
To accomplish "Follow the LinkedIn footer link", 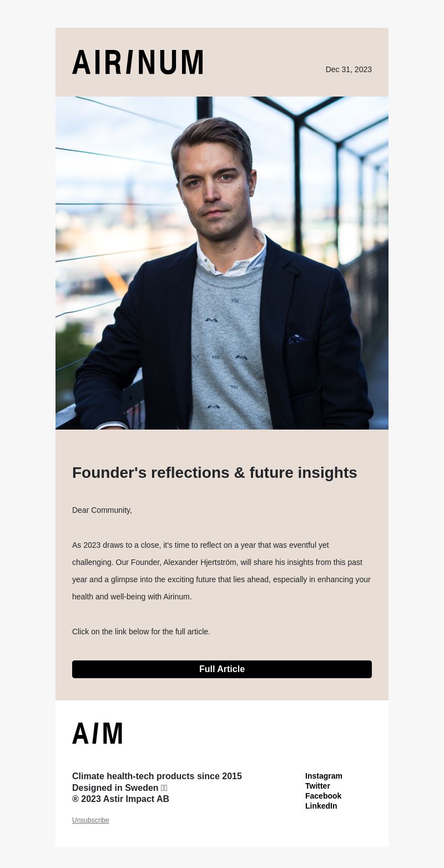I will [321, 806].
